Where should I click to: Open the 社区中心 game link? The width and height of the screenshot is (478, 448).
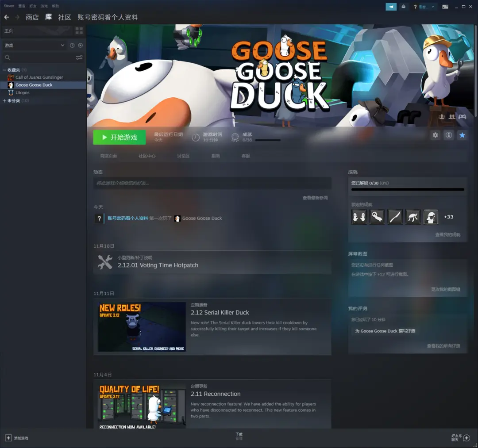147,156
